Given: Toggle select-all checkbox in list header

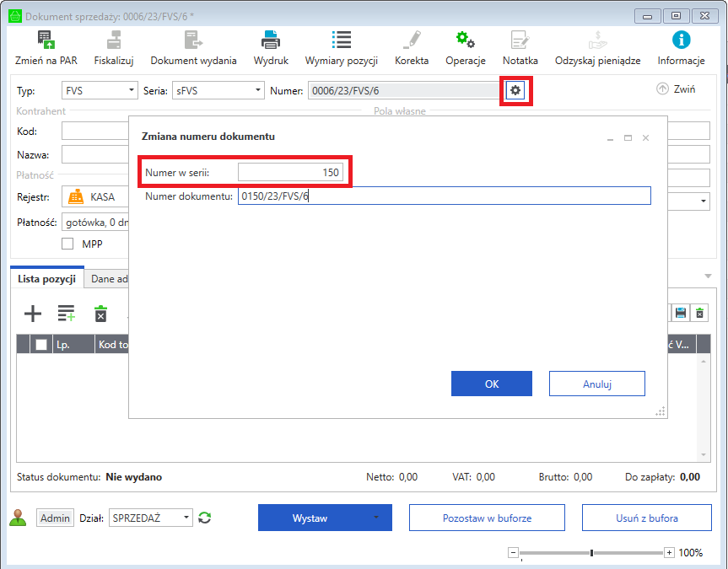Looking at the screenshot, I should (40, 345).
